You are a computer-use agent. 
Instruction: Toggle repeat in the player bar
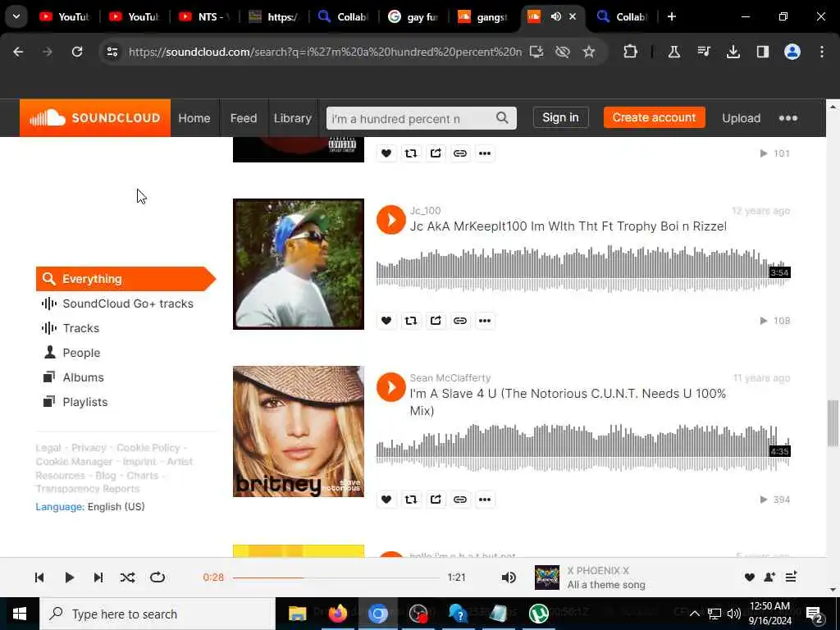157,577
